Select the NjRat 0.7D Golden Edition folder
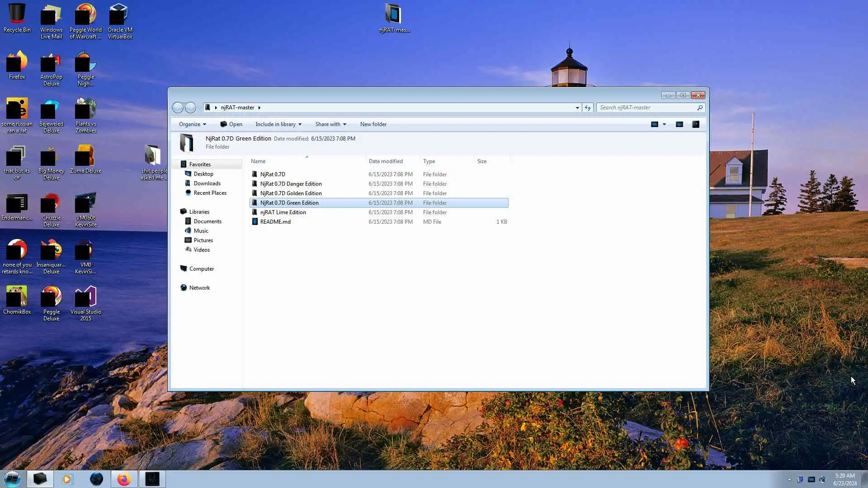 click(291, 193)
